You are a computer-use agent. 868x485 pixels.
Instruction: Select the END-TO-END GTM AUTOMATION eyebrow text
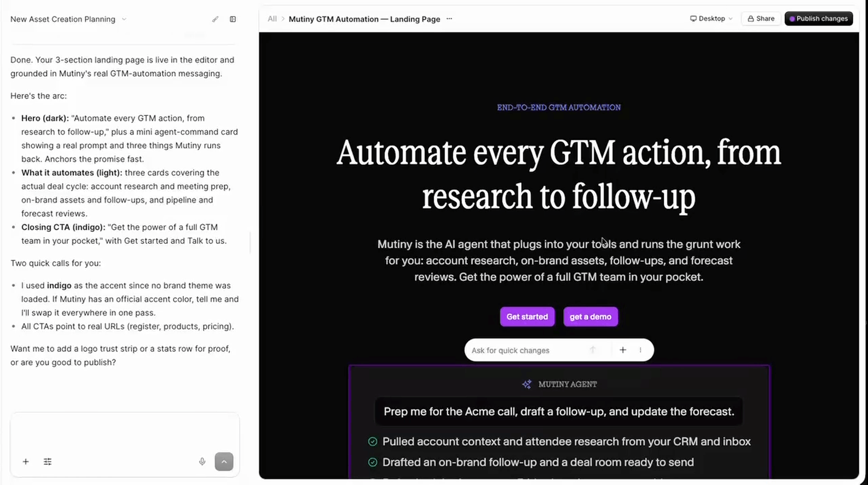(559, 108)
